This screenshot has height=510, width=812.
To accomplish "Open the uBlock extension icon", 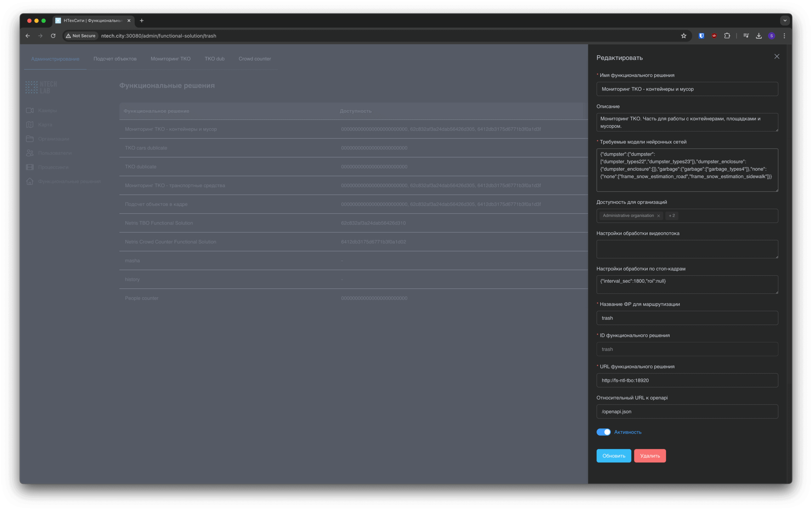I will [714, 36].
